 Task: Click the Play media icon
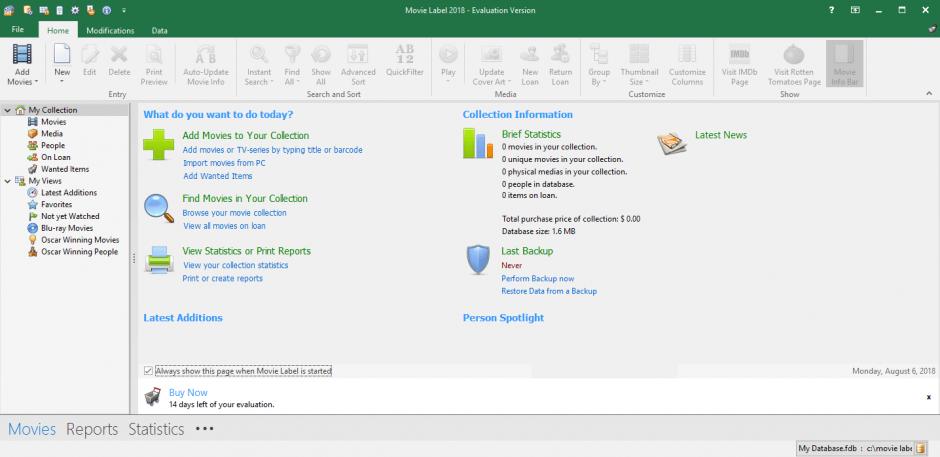[448, 55]
